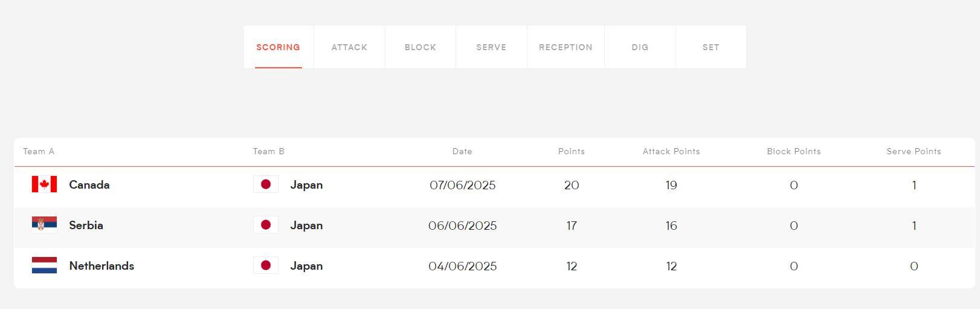The width and height of the screenshot is (980, 309).
Task: Show the Reception tab
Action: (x=566, y=47)
